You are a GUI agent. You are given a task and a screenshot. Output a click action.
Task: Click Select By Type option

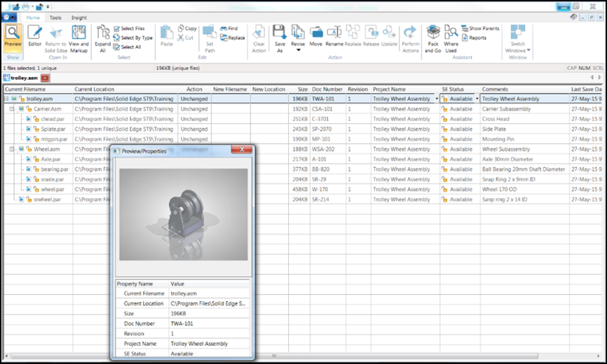132,38
